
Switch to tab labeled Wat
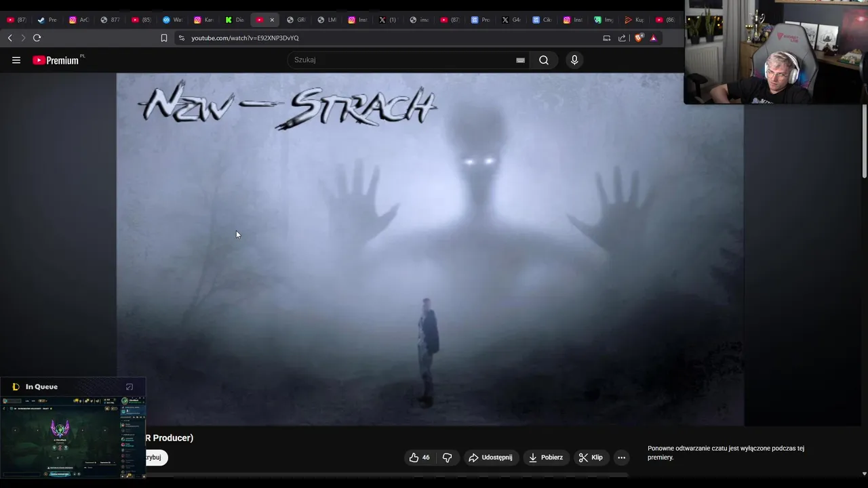(172, 20)
